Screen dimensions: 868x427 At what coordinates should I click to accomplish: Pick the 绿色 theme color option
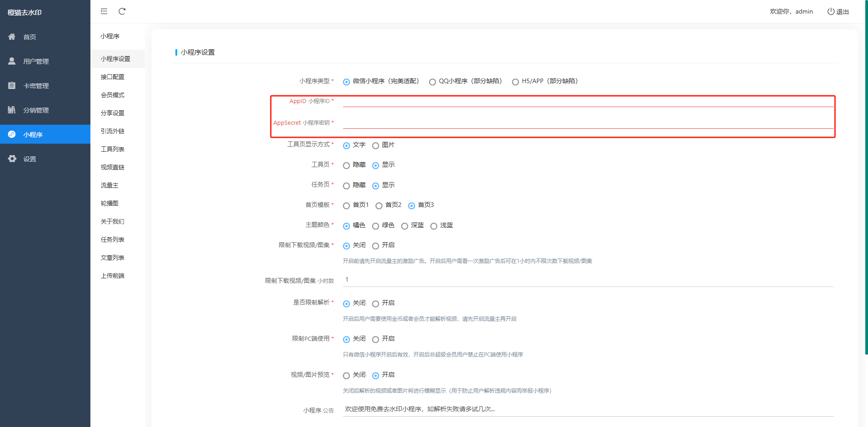(x=376, y=226)
